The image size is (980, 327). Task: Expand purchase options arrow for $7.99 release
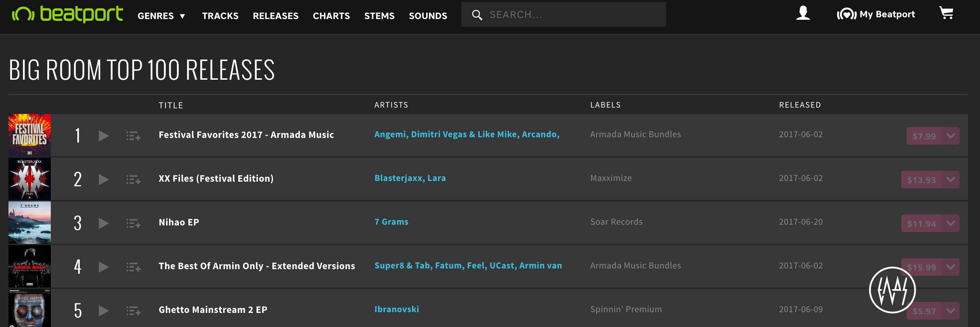click(950, 136)
